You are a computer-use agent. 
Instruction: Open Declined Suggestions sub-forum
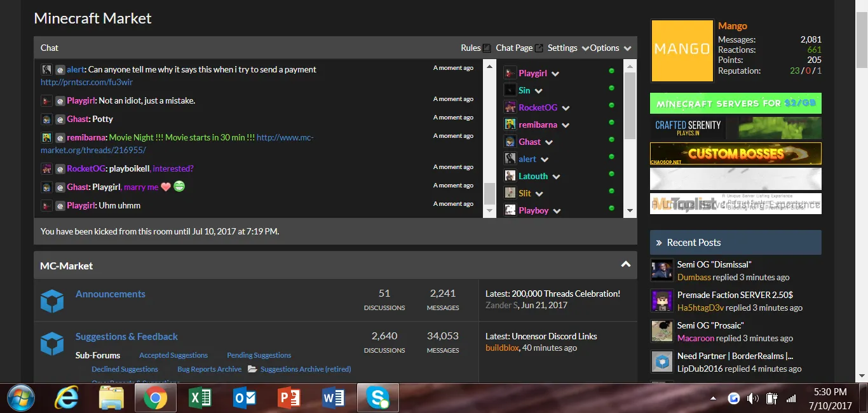click(x=125, y=369)
